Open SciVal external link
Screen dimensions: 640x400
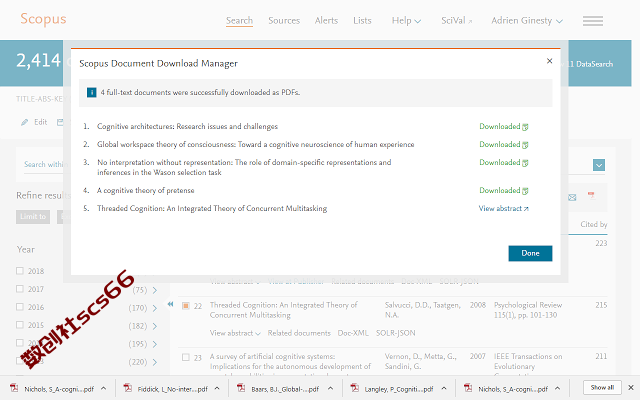[x=456, y=20]
